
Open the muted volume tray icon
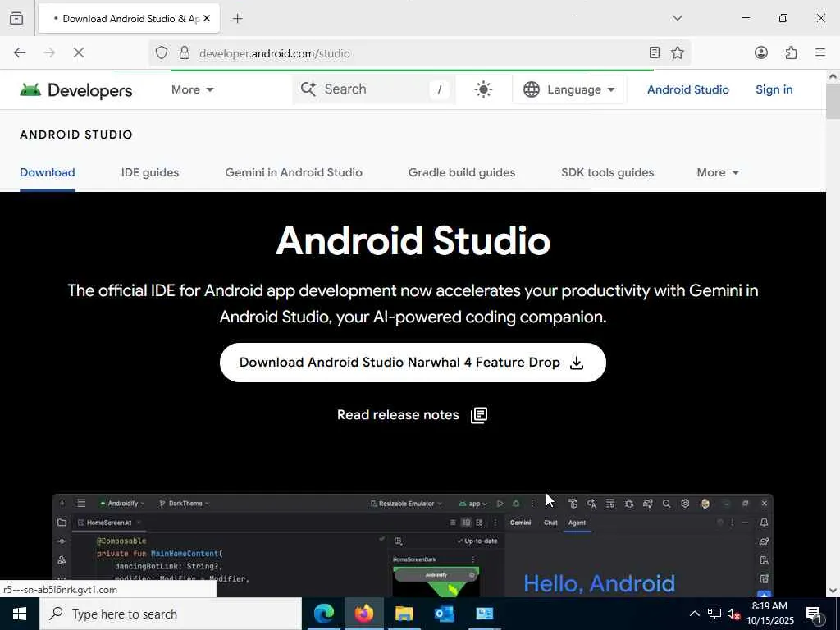(x=733, y=614)
